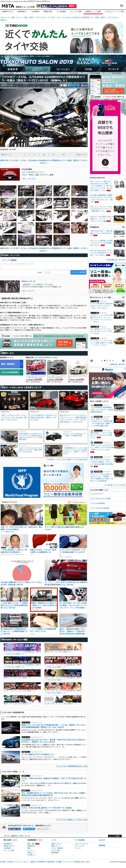Click the コメントを送信 submit button
The width and height of the screenshot is (126, 868).
[x=78, y=272]
